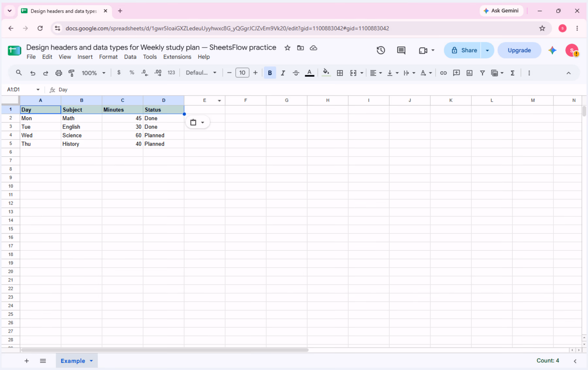Click the Ask Gemini button
Viewport: 588px width, 370px height.
[x=501, y=11]
